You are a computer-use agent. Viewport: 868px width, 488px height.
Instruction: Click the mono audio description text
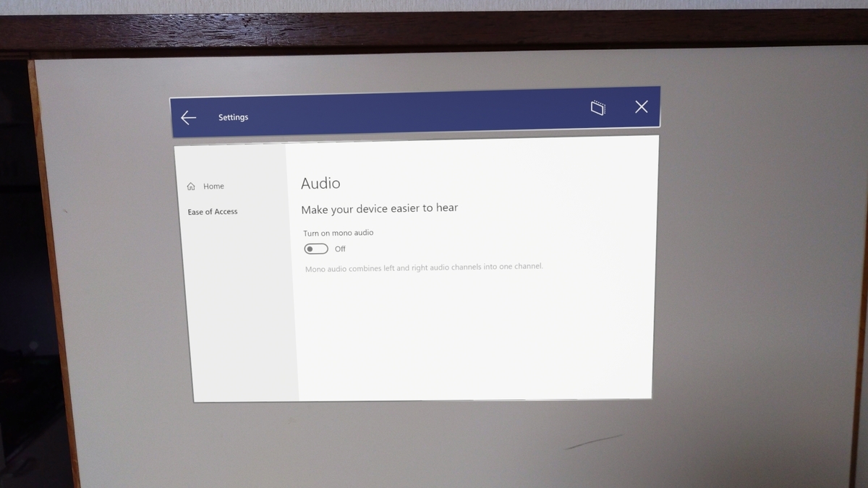click(424, 267)
